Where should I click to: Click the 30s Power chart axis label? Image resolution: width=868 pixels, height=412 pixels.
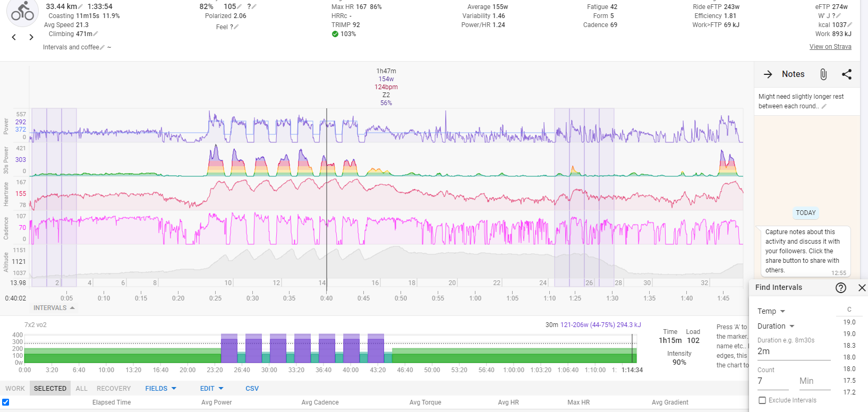click(6, 160)
